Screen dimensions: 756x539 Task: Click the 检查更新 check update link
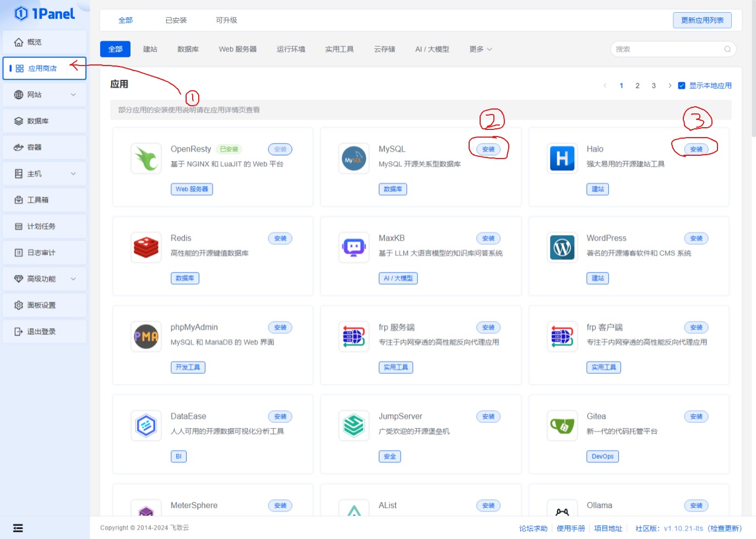click(725, 529)
